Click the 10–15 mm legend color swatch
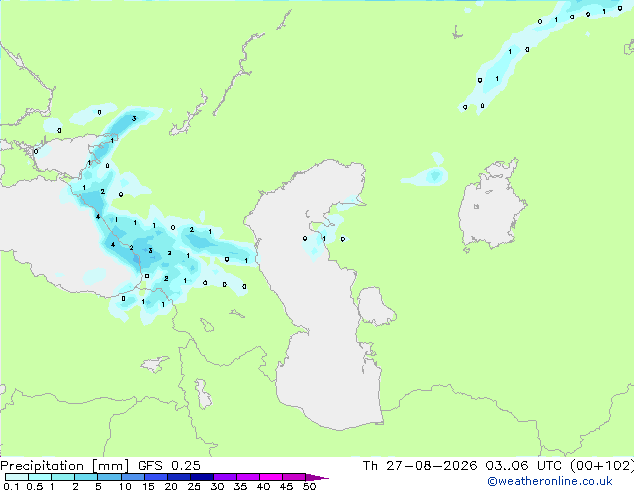 point(132,477)
